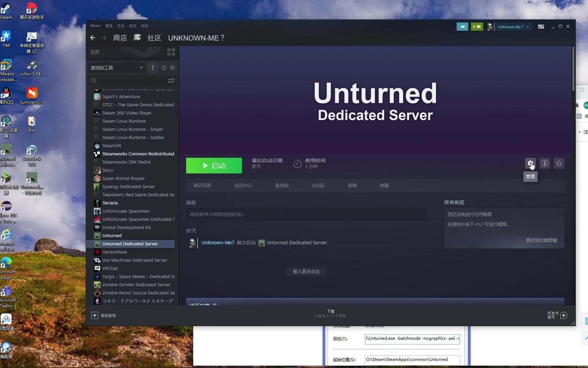588x368 pixels.
Task: Click the info icon next to manage gear
Action: (x=545, y=164)
